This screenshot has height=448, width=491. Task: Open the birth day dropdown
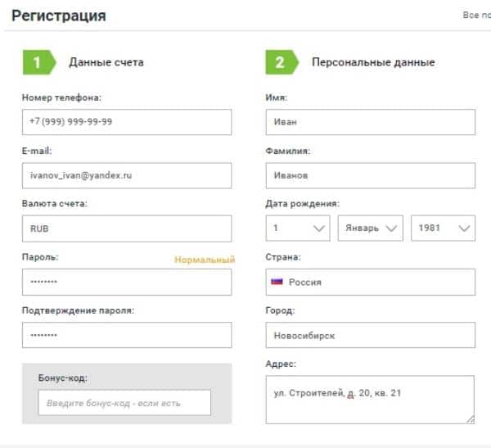click(297, 229)
